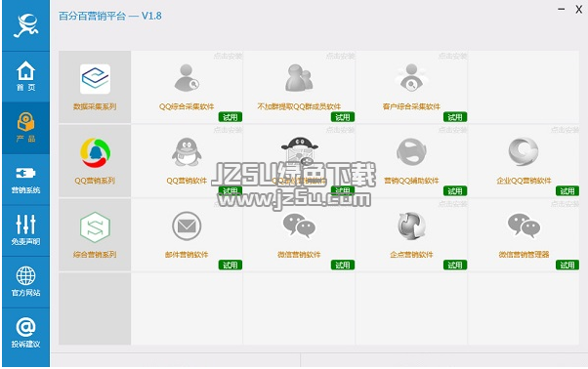Click 点击安装 above 客户综合采集软件
The height and width of the screenshot is (369, 588).
tap(452, 56)
